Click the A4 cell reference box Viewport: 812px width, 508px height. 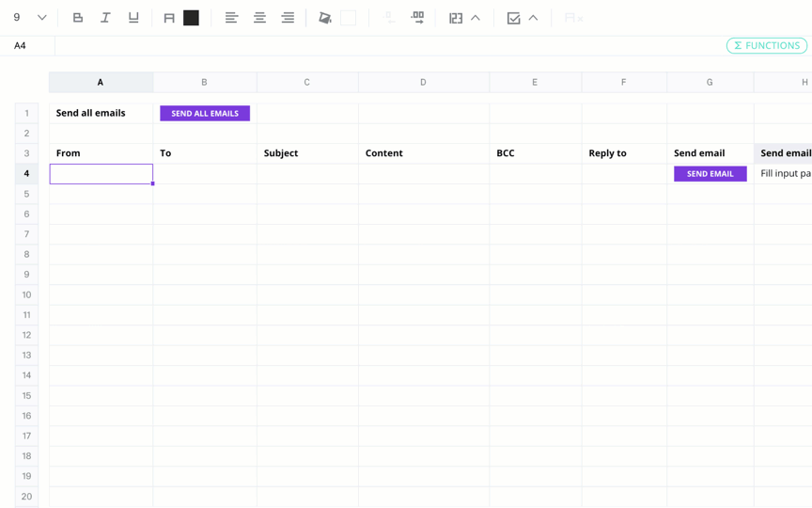tap(27, 45)
